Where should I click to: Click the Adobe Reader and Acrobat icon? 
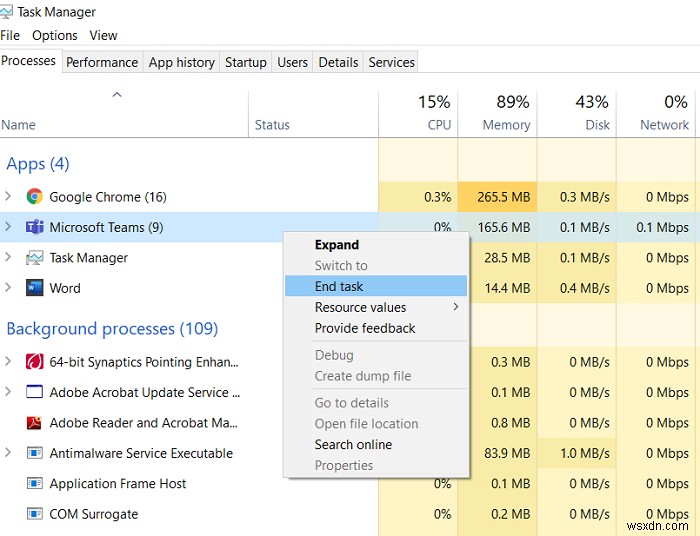click(x=35, y=423)
